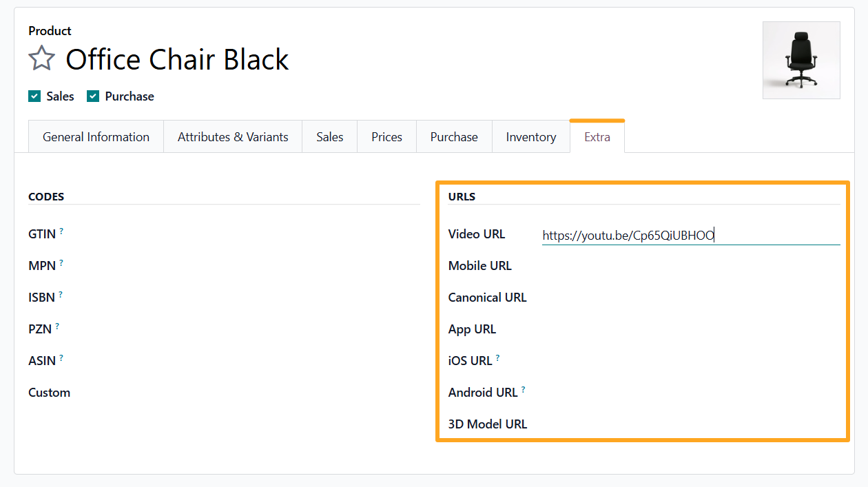Go to the Prices tab
Screen dimensions: 868x487
387,136
